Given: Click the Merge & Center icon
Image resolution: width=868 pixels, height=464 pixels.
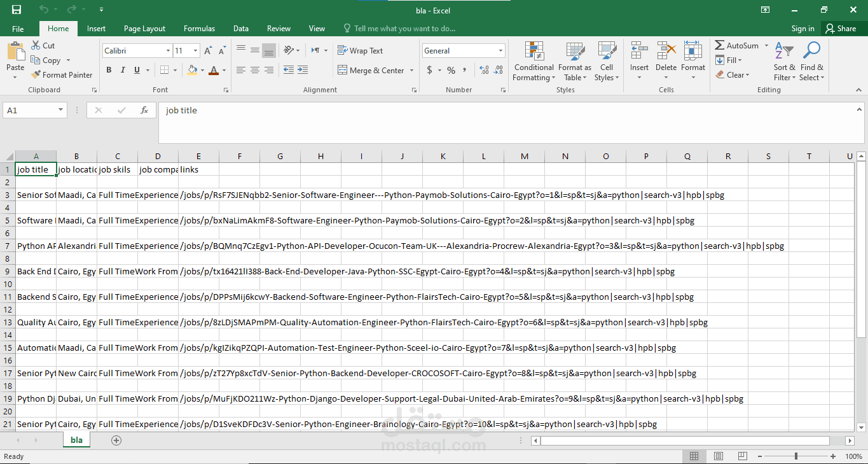Looking at the screenshot, I should tap(342, 71).
